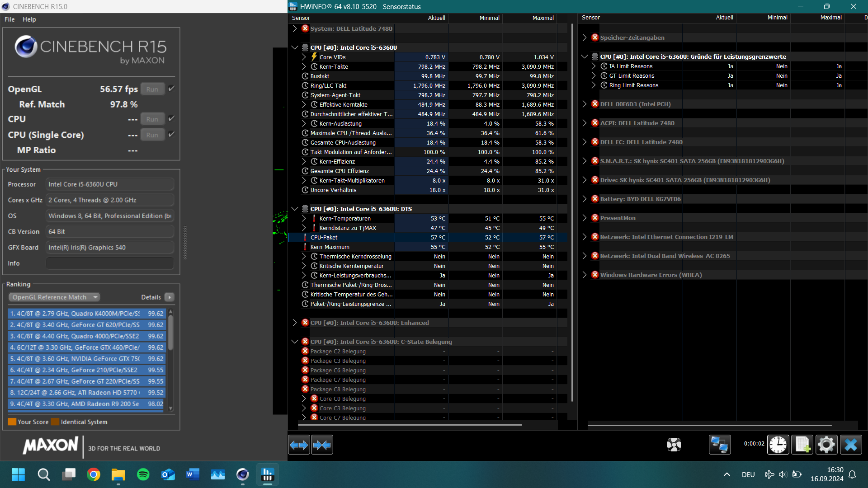This screenshot has height=488, width=868.
Task: Click the Details arrow in the Ranking panel
Action: pos(169,297)
